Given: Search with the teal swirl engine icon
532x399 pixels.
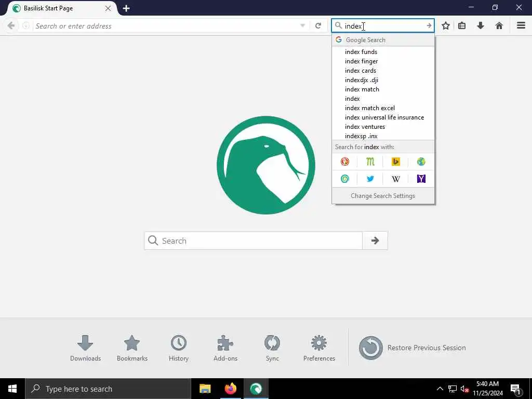Looking at the screenshot, I should [345, 179].
